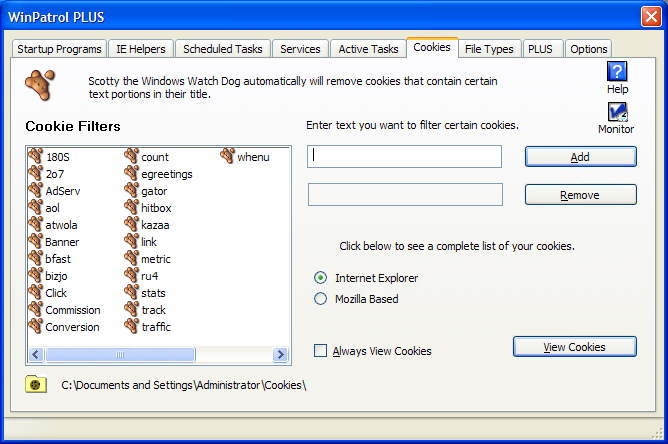Viewport: 668px width, 444px height.
Task: Go to the Scheduled Tasks tab
Action: (223, 49)
